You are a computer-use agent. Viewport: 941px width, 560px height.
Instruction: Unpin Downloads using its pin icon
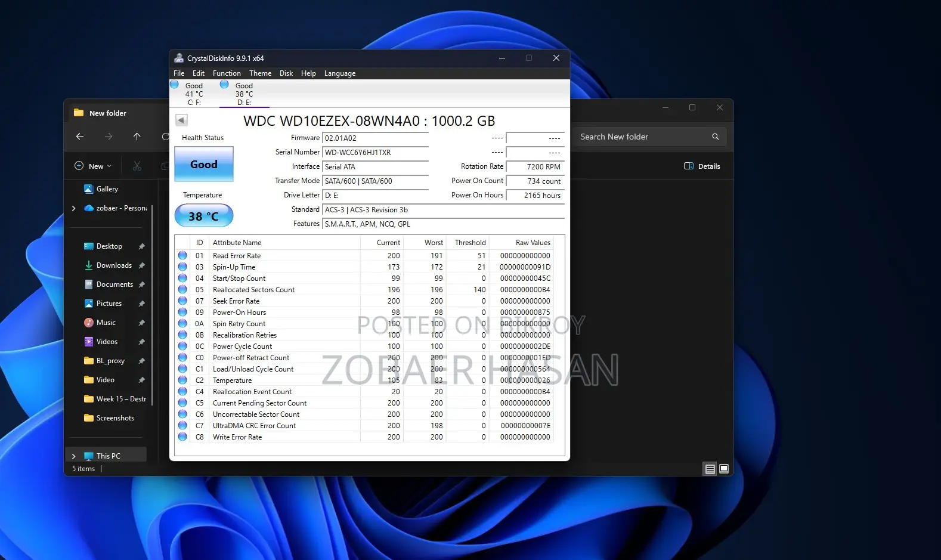click(142, 265)
